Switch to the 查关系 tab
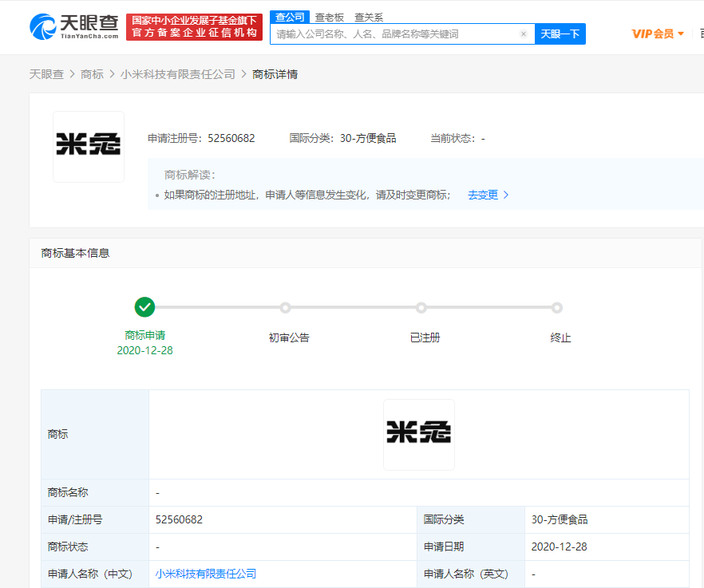704x588 pixels. click(x=369, y=17)
